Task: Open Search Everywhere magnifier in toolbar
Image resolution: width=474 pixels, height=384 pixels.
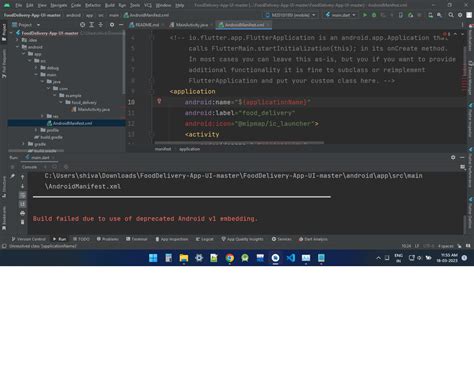Action: tap(451, 15)
